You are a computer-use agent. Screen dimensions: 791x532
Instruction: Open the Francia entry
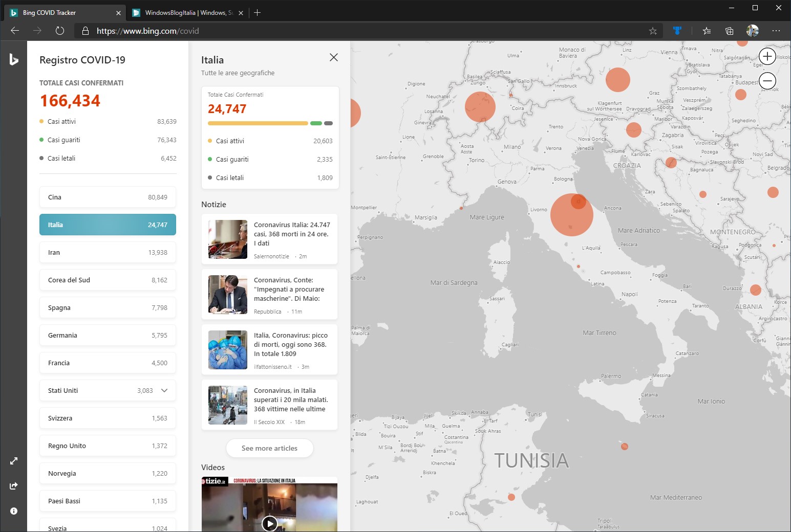click(108, 363)
